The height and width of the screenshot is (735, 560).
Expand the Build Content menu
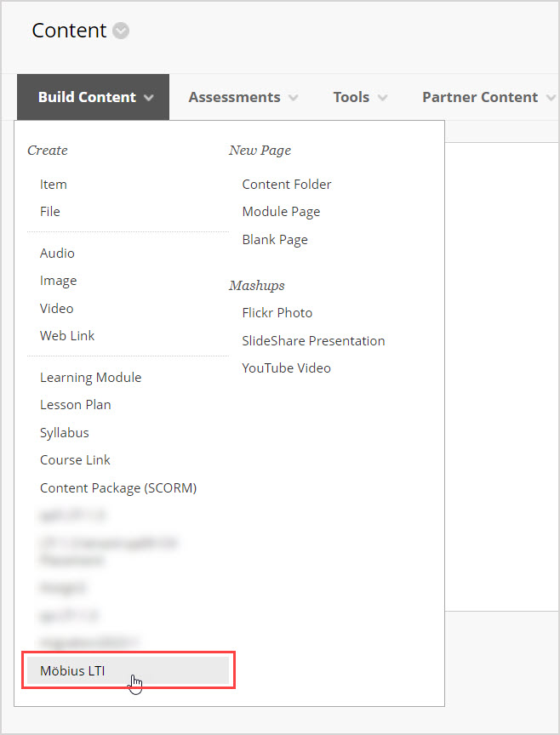[x=87, y=97]
